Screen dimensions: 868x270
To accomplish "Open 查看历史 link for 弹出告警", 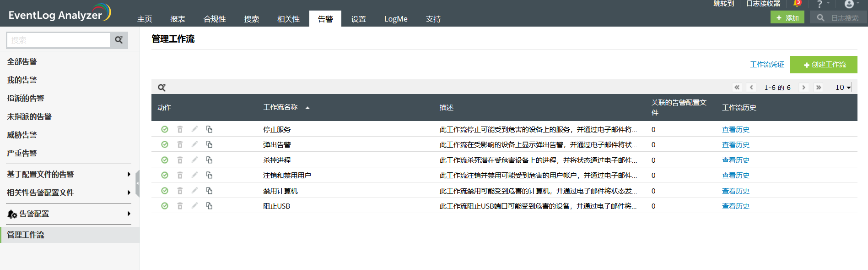I will [735, 145].
